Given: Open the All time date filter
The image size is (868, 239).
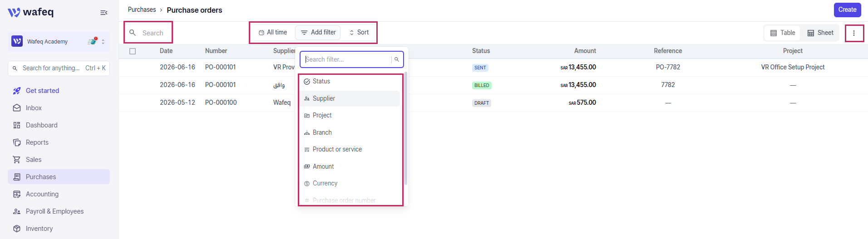Looking at the screenshot, I should tap(273, 32).
